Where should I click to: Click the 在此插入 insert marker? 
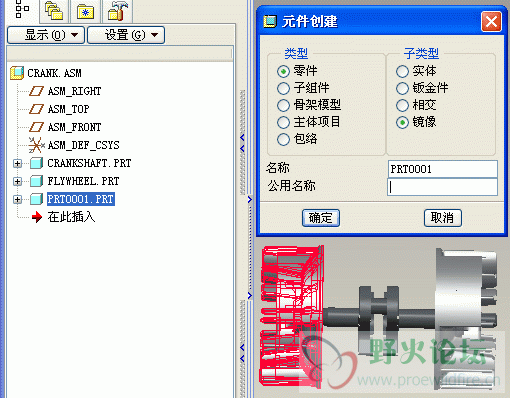pos(71,217)
